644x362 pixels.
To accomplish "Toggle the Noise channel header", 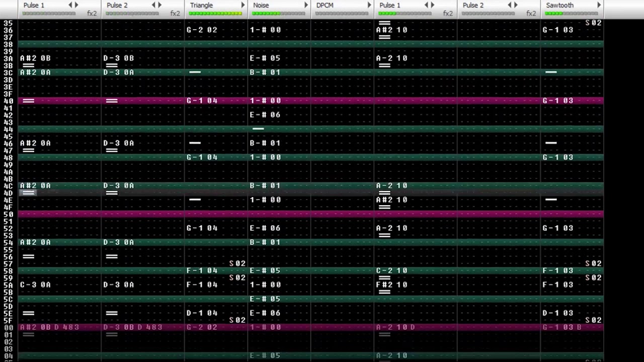I will coord(261,5).
